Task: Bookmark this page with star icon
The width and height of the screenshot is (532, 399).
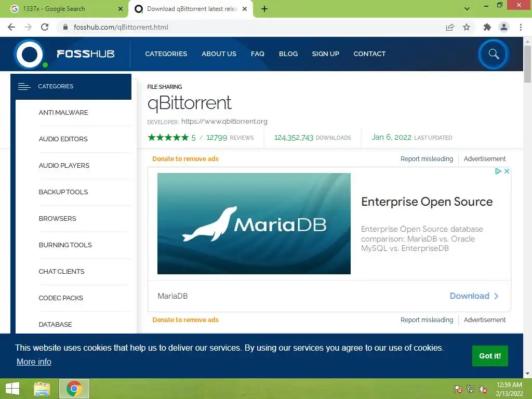Action: coord(467,27)
